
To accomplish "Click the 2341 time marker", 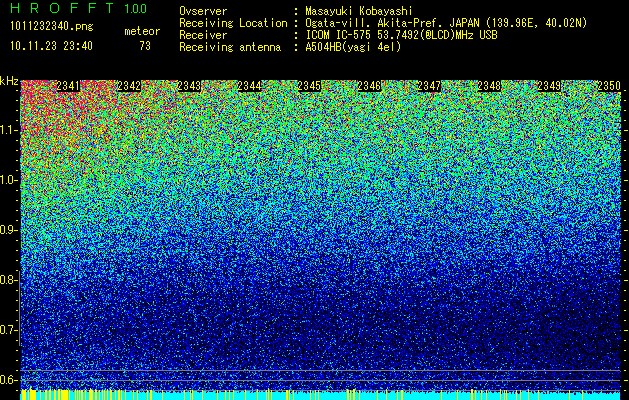I will (68, 86).
